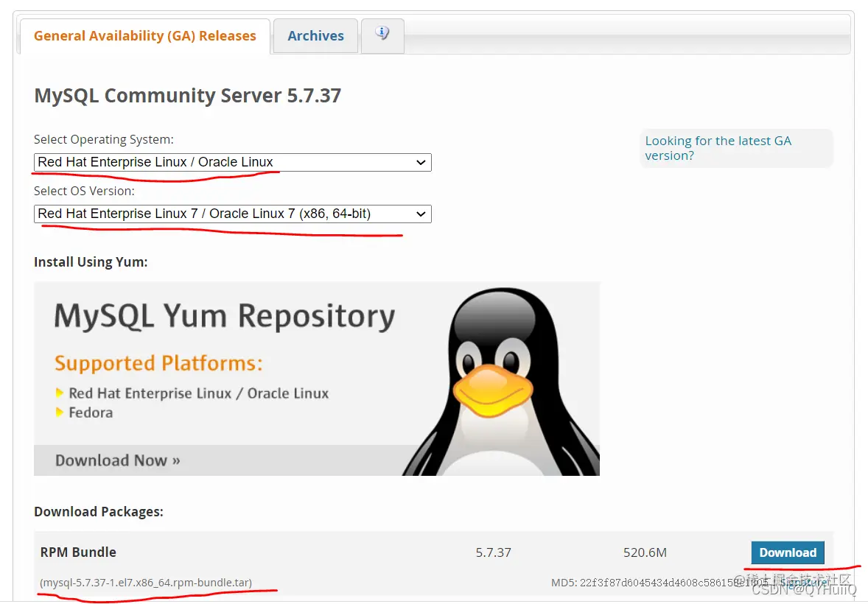This screenshot has height=604, width=868.
Task: Click the Download Now » link in the banner
Action: [117, 460]
